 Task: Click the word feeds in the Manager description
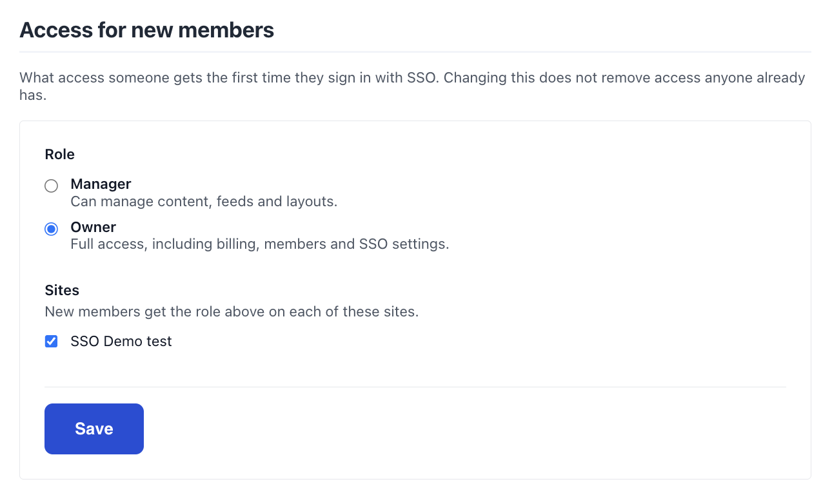point(235,202)
